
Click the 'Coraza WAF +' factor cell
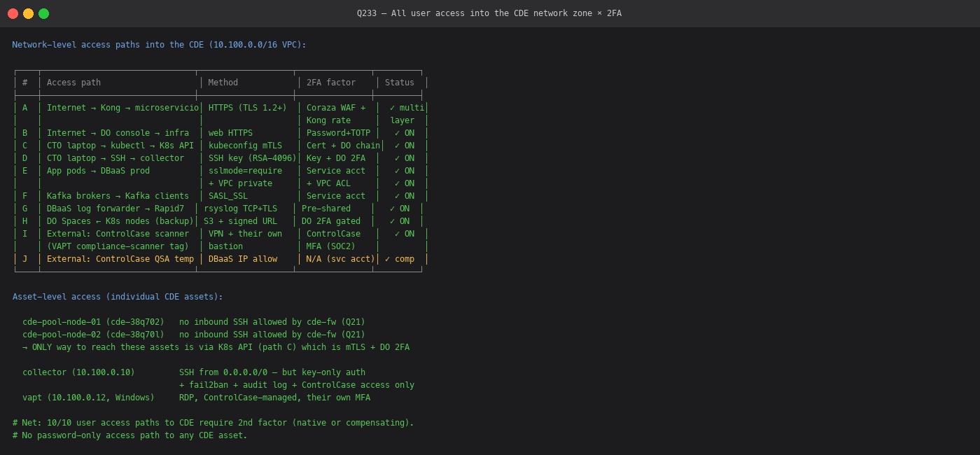(x=336, y=108)
